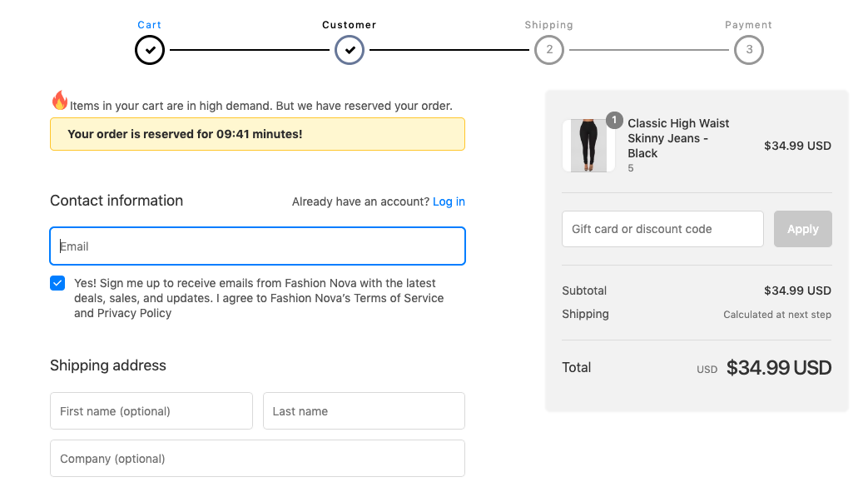Click the fire icon beside high demand notice

click(59, 101)
